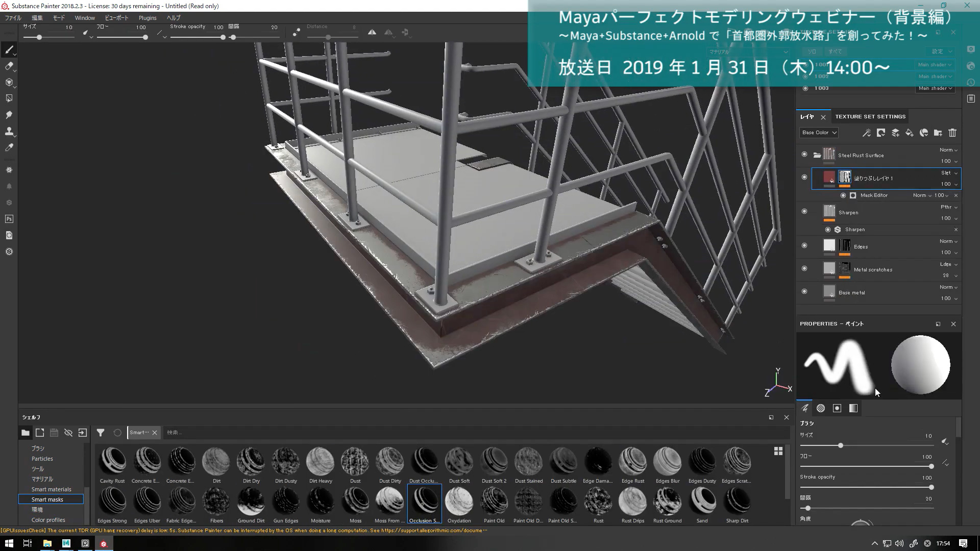Toggle visibility of Mask Editor effect

point(843,195)
